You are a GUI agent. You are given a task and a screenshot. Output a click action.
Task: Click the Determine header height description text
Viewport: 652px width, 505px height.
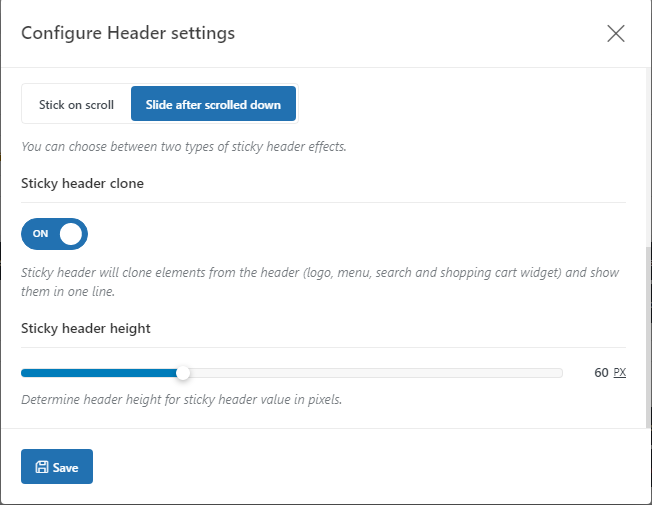pos(182,399)
